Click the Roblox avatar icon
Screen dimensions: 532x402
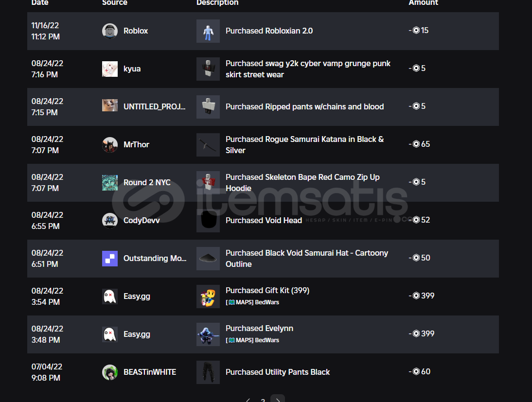109,31
